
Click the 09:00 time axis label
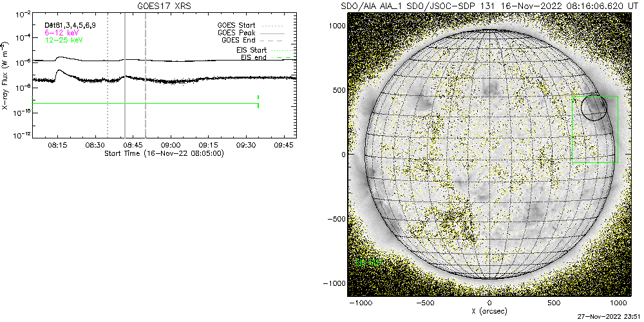(171, 146)
